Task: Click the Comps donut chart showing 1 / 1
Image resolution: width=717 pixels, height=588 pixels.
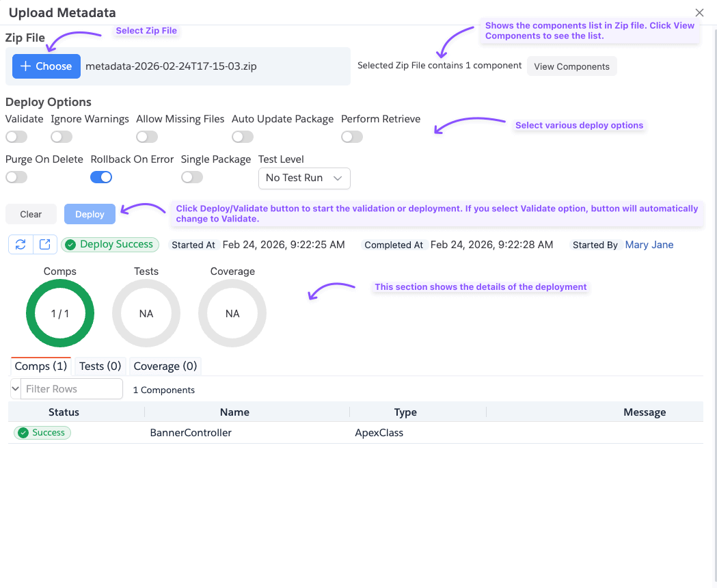Action: coord(60,314)
